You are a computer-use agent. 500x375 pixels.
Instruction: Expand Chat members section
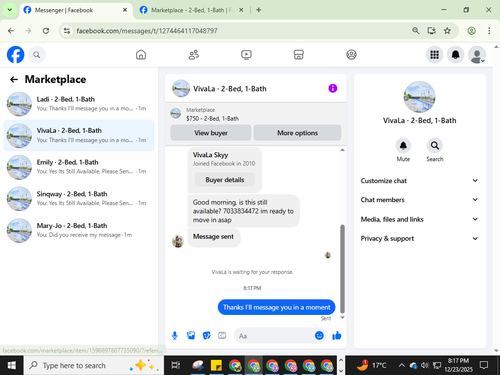tap(419, 200)
